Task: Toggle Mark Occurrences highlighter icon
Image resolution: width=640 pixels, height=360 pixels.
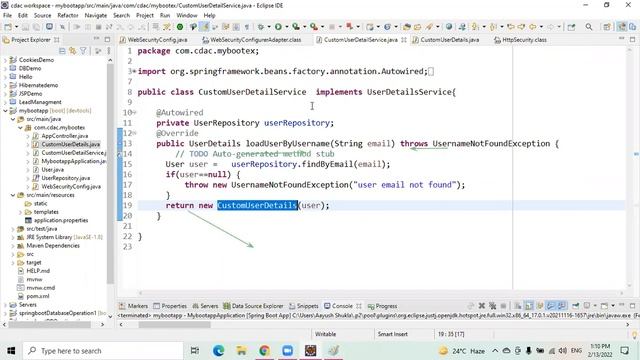Action: click(x=204, y=27)
